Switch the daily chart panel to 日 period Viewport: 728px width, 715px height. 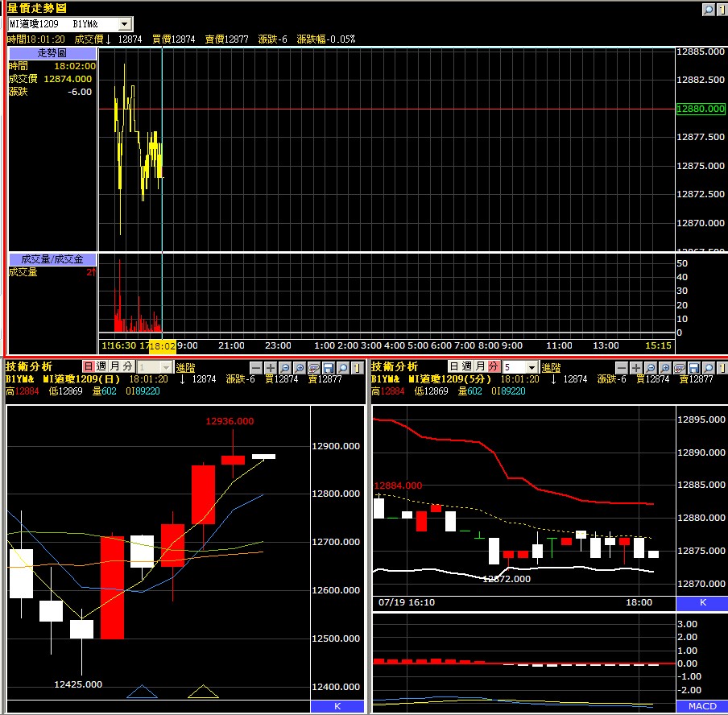pyautogui.click(x=89, y=366)
